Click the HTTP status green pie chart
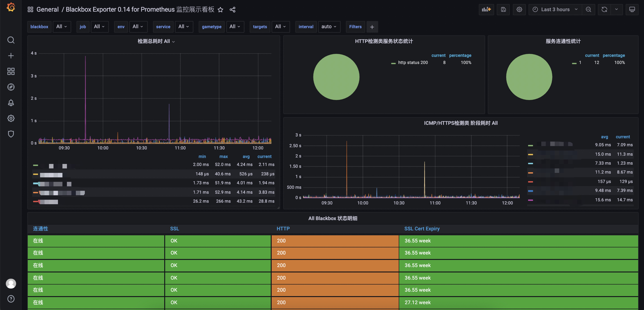Screen dimensions: 644x310 (x=336, y=77)
